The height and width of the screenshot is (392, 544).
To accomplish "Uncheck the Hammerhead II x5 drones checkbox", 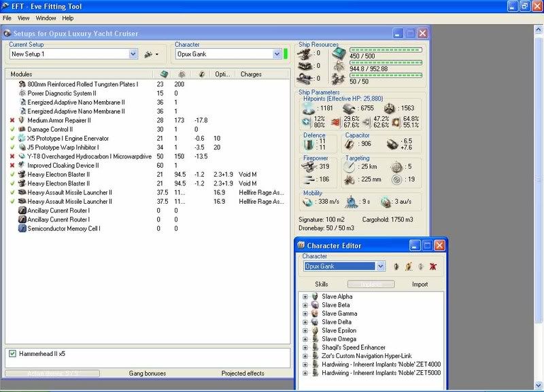I will point(13,354).
